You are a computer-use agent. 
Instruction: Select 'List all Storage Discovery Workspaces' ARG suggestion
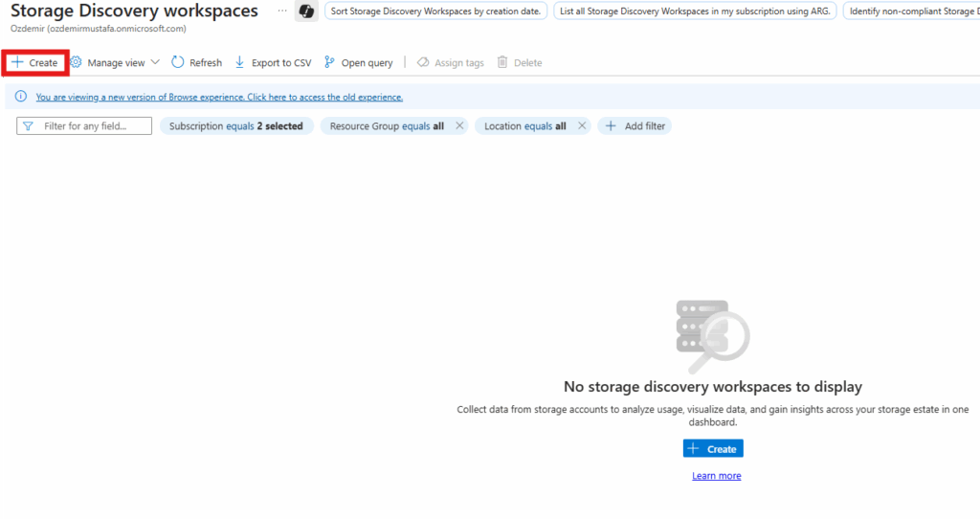[695, 11]
